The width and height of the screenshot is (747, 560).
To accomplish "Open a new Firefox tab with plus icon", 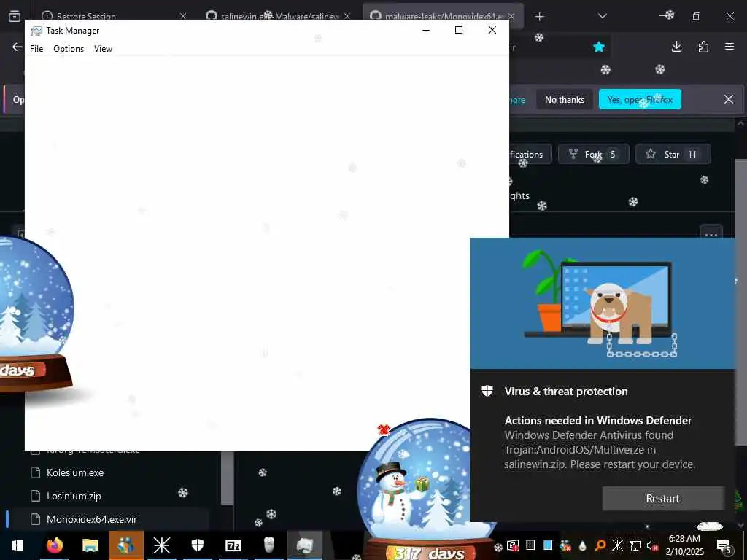I will tap(539, 17).
